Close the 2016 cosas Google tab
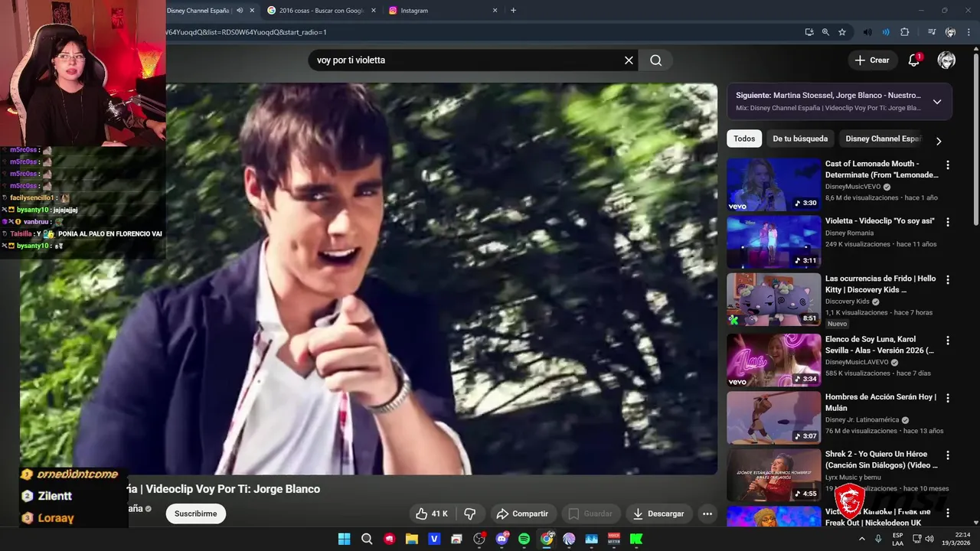980x551 pixels. [373, 11]
